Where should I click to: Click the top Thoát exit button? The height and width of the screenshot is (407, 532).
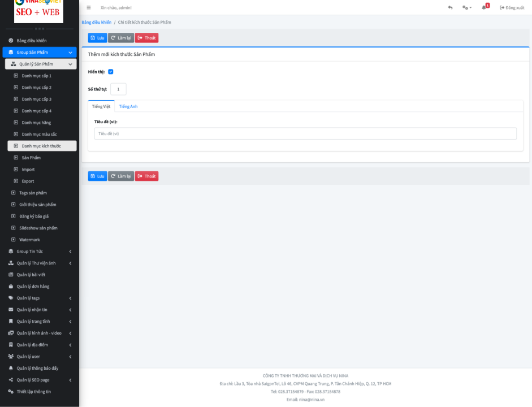[146, 38]
